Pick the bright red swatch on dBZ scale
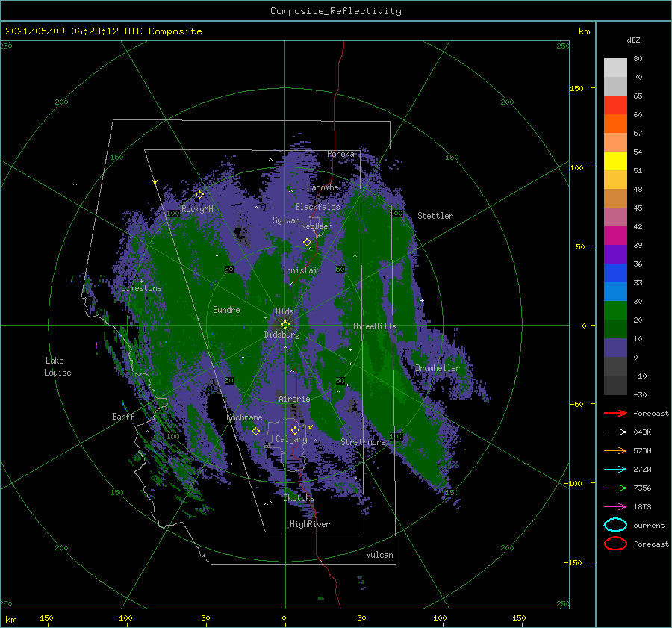This screenshot has height=628, width=672. click(x=615, y=105)
